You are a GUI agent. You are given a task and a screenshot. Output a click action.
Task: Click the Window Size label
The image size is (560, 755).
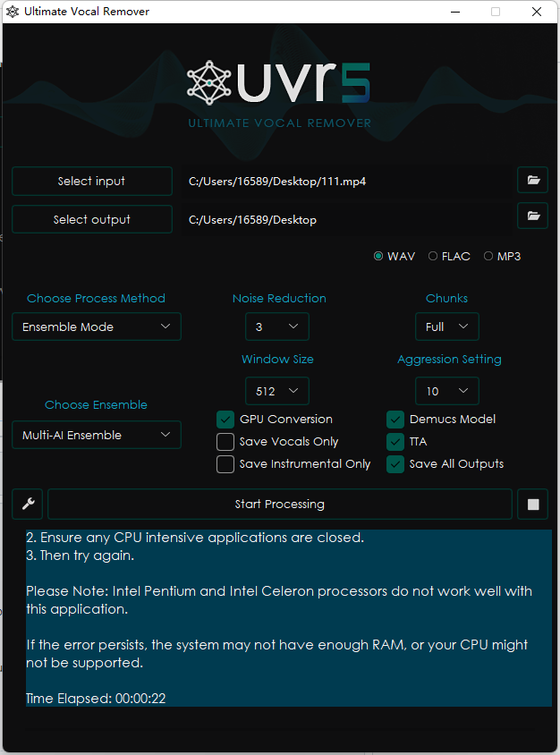coord(277,360)
